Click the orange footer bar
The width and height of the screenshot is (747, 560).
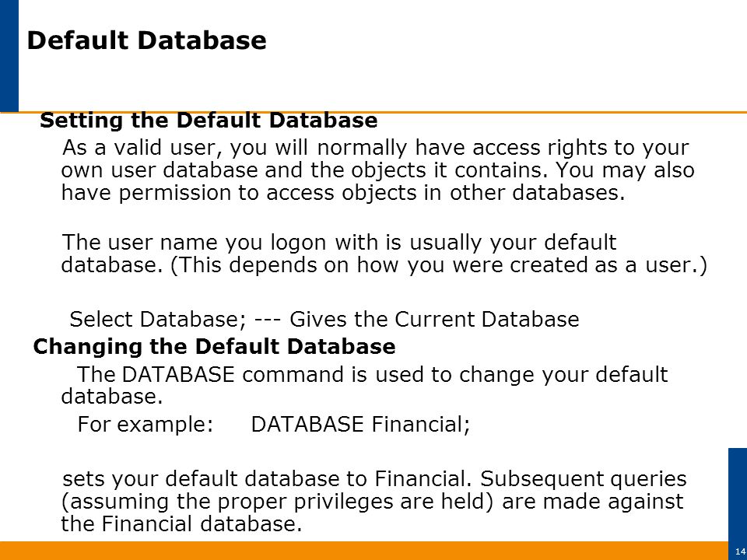coord(364,551)
